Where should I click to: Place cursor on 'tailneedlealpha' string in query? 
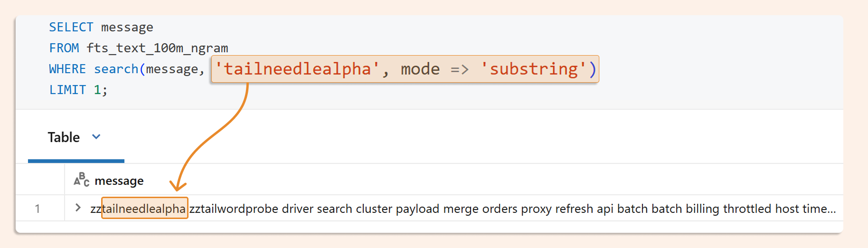tap(297, 69)
